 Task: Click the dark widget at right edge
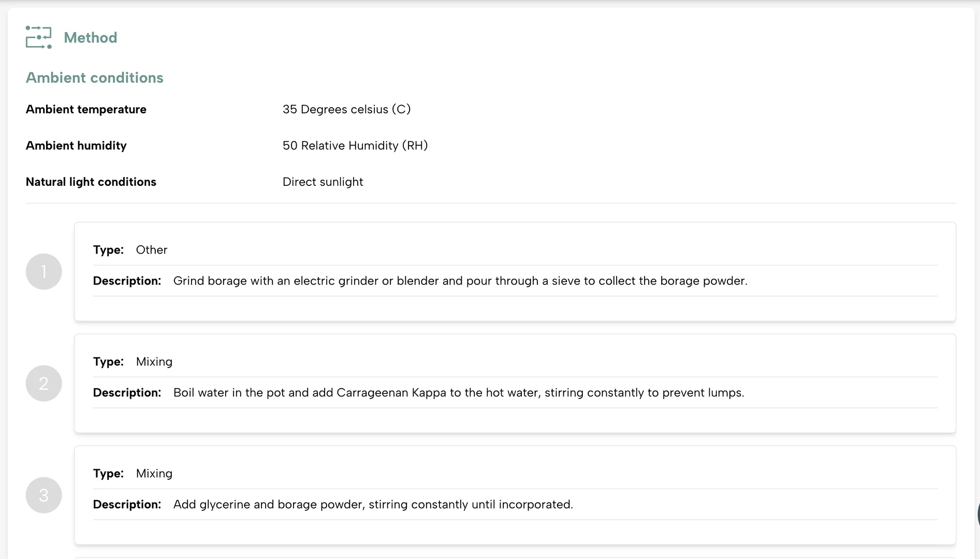pyautogui.click(x=978, y=515)
